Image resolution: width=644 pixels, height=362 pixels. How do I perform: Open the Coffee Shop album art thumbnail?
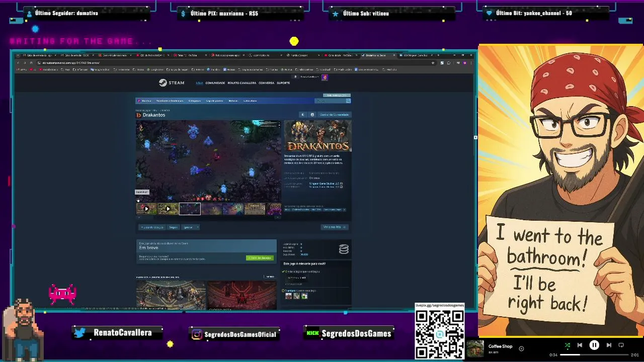coord(475,349)
